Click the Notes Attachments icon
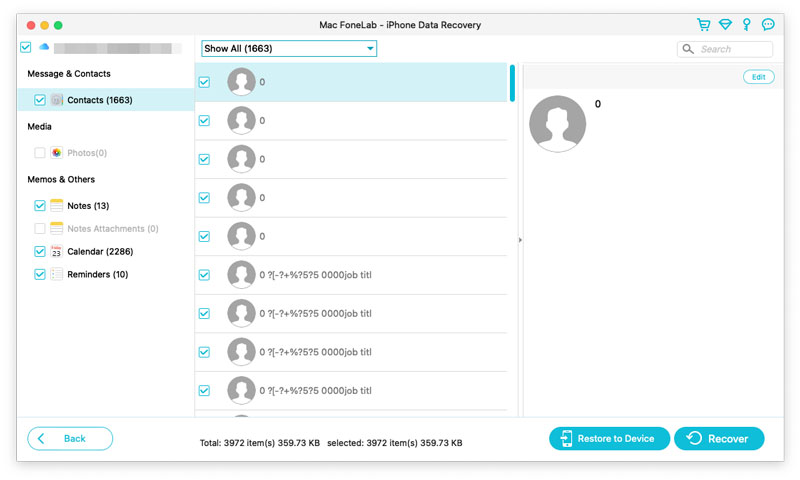The height and width of the screenshot is (480, 800). pyautogui.click(x=57, y=228)
